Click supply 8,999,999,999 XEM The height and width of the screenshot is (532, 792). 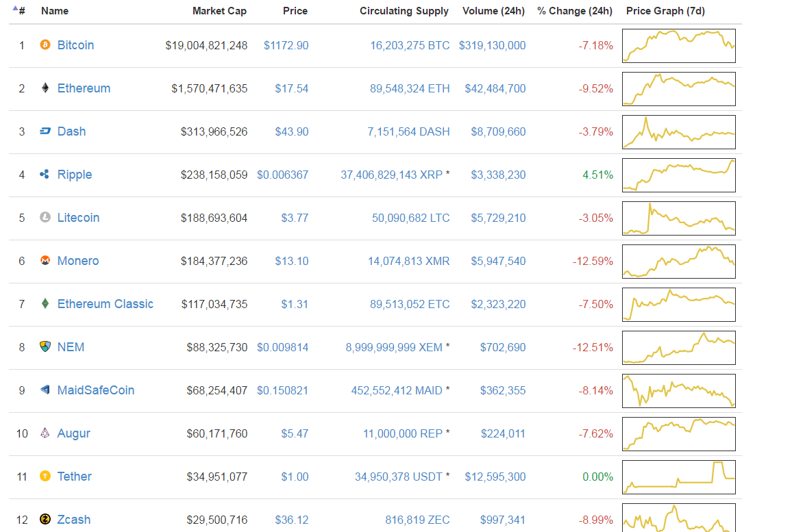click(394, 347)
